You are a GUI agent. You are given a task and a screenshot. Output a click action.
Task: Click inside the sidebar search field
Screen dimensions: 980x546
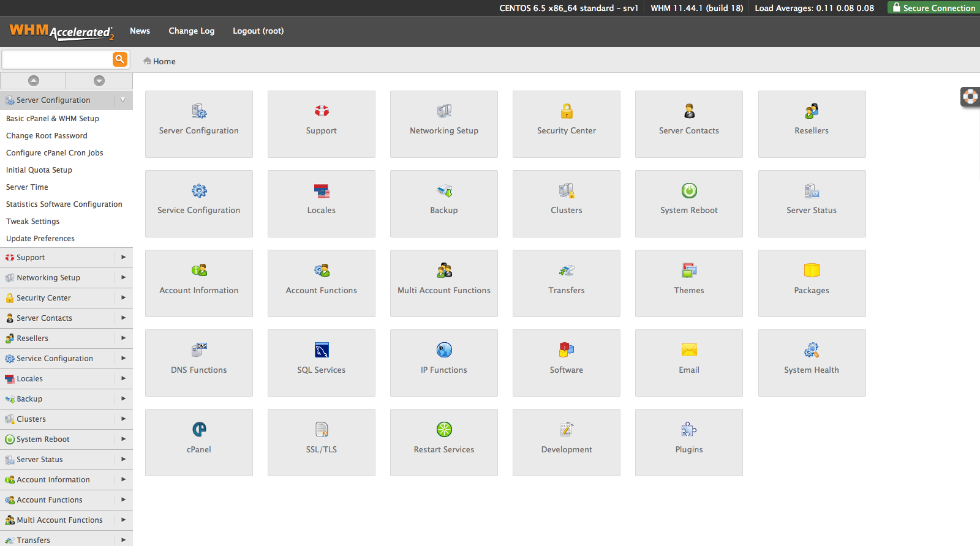point(57,59)
